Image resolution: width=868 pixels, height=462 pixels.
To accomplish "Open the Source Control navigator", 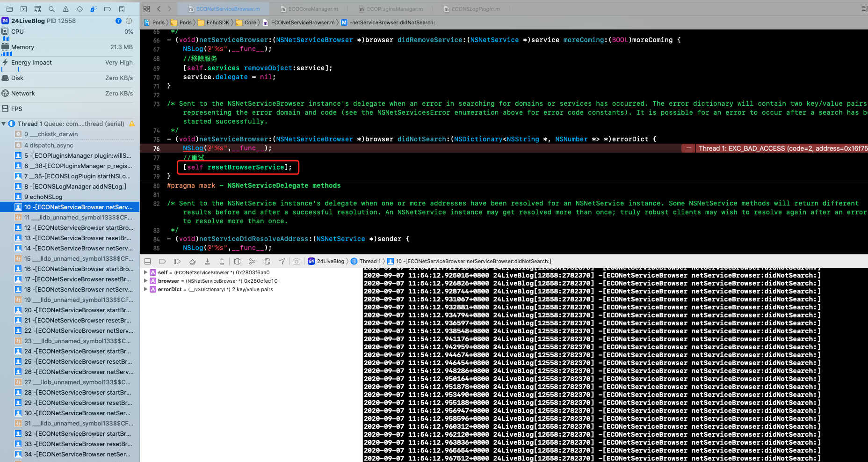I will (23, 9).
